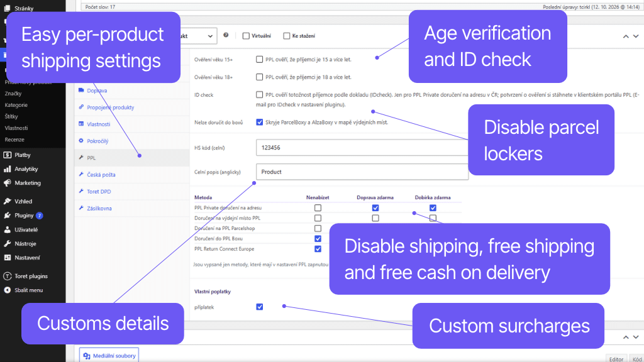Open the product type dropdown
This screenshot has height=362, width=644.
[199, 36]
